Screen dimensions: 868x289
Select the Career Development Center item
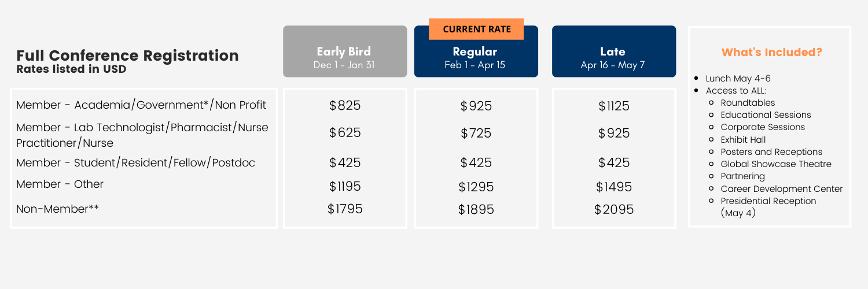click(x=782, y=189)
